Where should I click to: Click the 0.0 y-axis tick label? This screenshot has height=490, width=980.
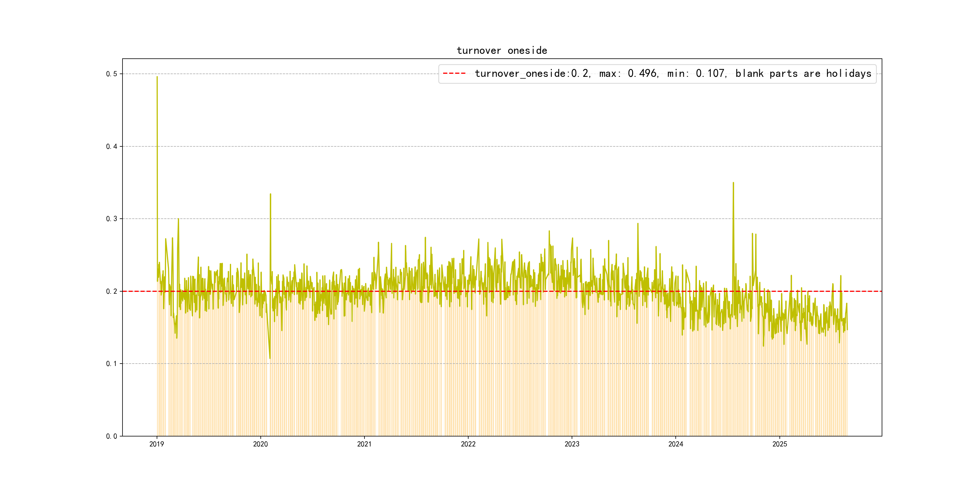(x=112, y=436)
